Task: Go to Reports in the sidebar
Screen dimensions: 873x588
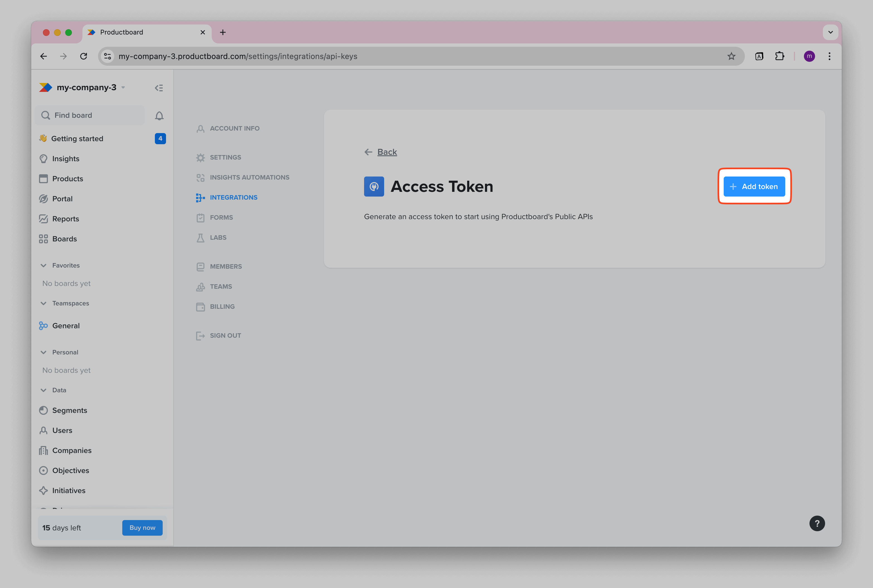Action: (x=66, y=219)
